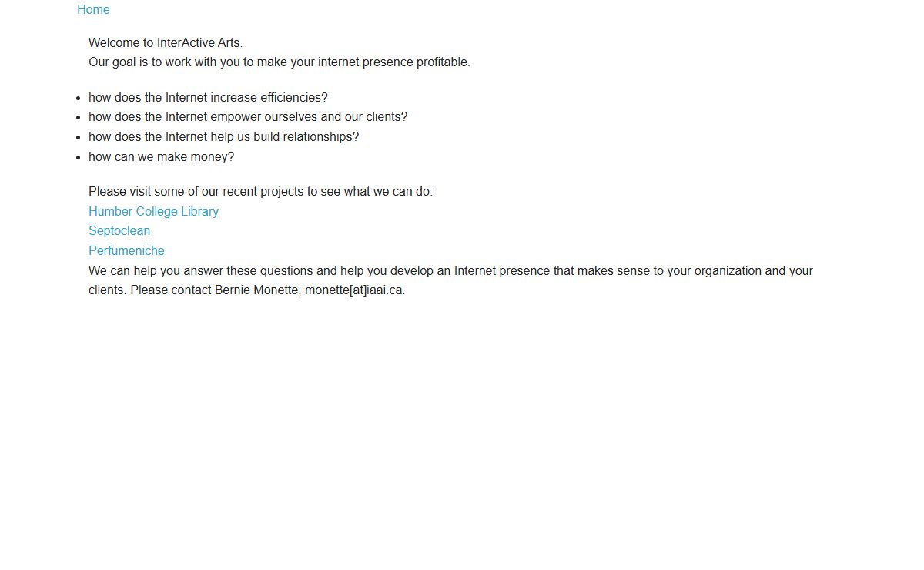Image resolution: width=924 pixels, height=570 pixels.
Task: Visit the Humber College Library project
Action: pyautogui.click(x=153, y=211)
